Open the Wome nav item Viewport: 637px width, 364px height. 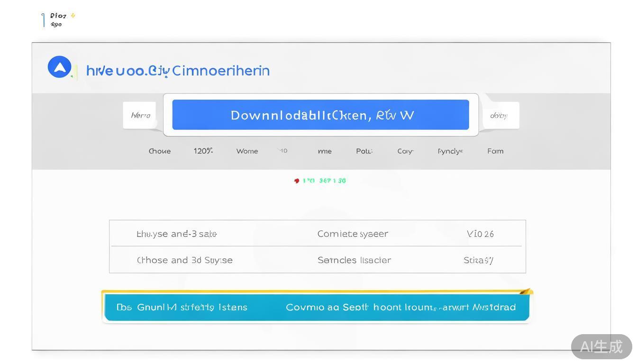[x=247, y=151]
